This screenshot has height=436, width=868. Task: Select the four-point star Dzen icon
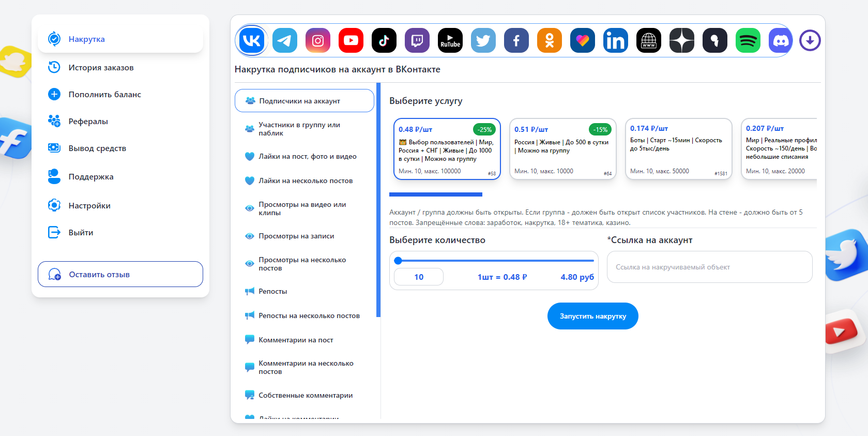(682, 40)
